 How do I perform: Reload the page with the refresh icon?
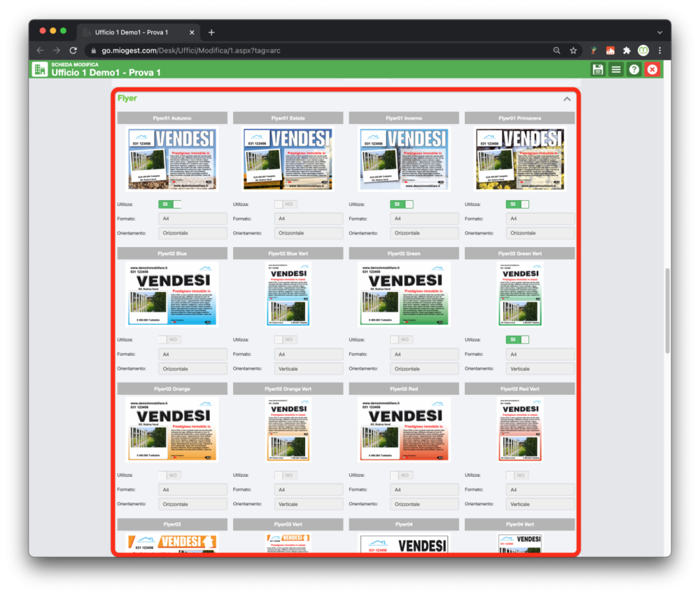coord(73,50)
